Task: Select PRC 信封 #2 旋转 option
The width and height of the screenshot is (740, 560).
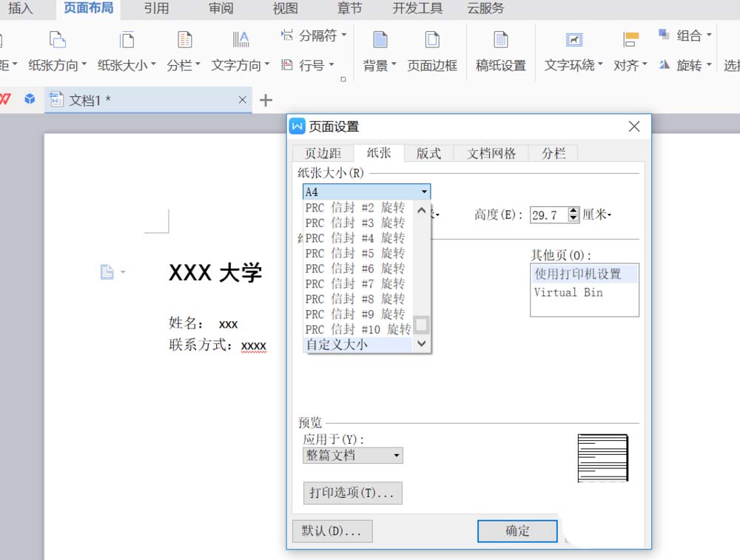Action: (x=357, y=208)
